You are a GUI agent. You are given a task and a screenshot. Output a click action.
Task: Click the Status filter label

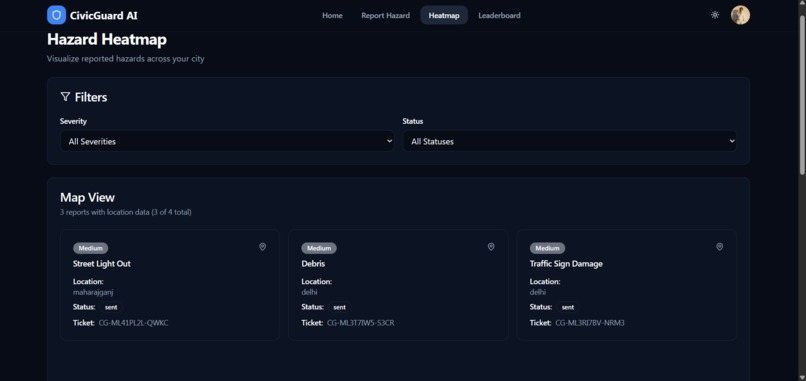(x=413, y=121)
